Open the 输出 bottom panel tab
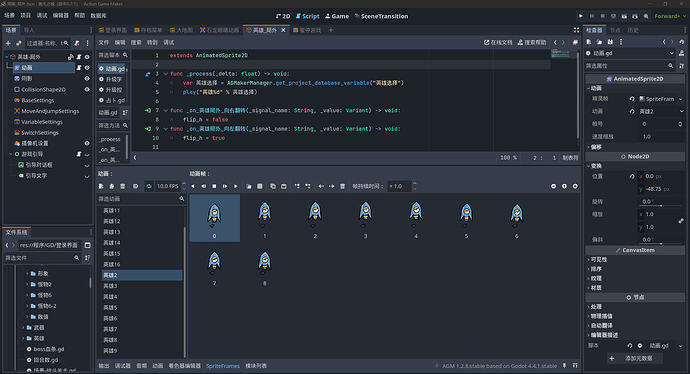The height and width of the screenshot is (374, 690). tap(103, 366)
